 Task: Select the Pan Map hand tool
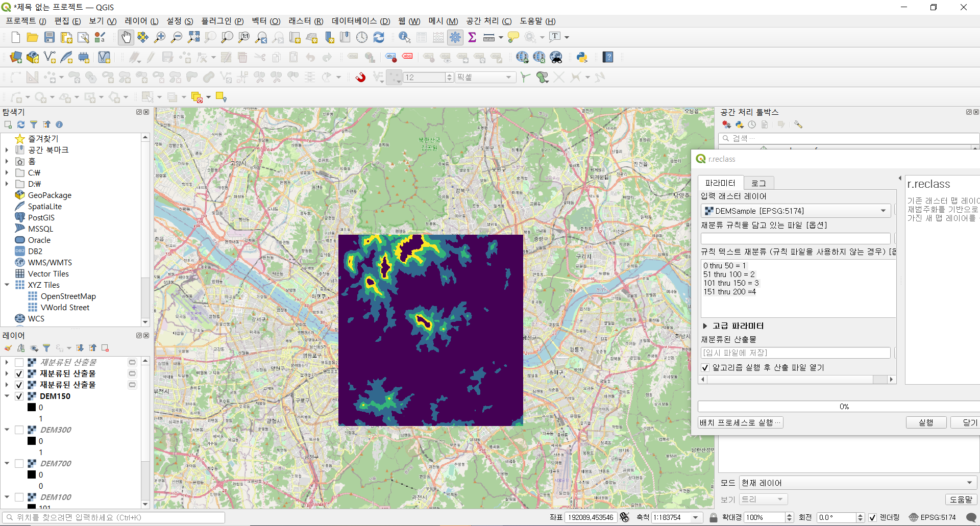(x=126, y=37)
